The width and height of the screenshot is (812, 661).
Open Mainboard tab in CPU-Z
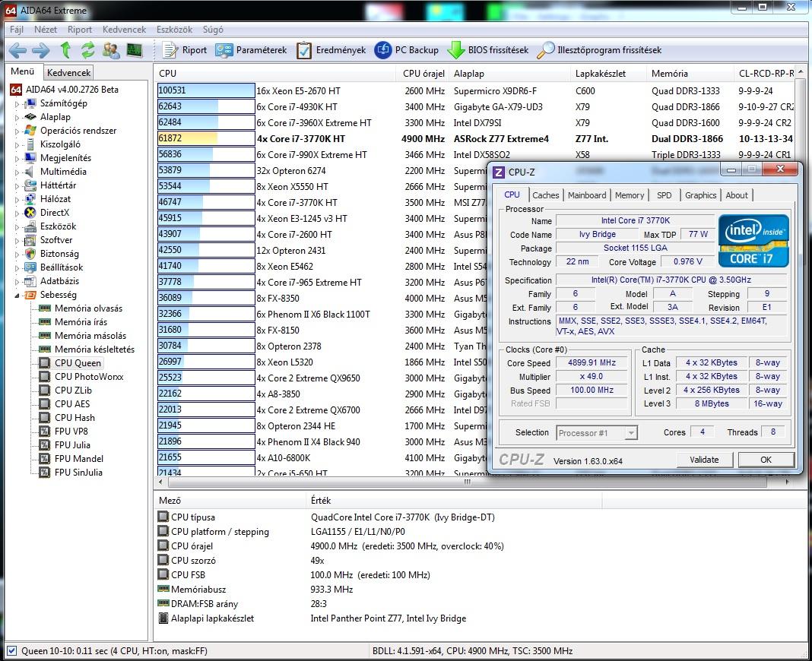click(x=587, y=195)
